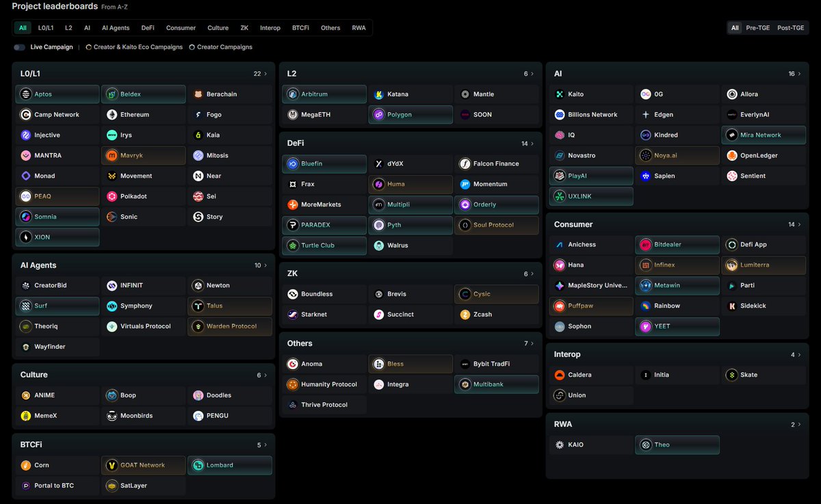Click the Polygon logo icon

[378, 115]
